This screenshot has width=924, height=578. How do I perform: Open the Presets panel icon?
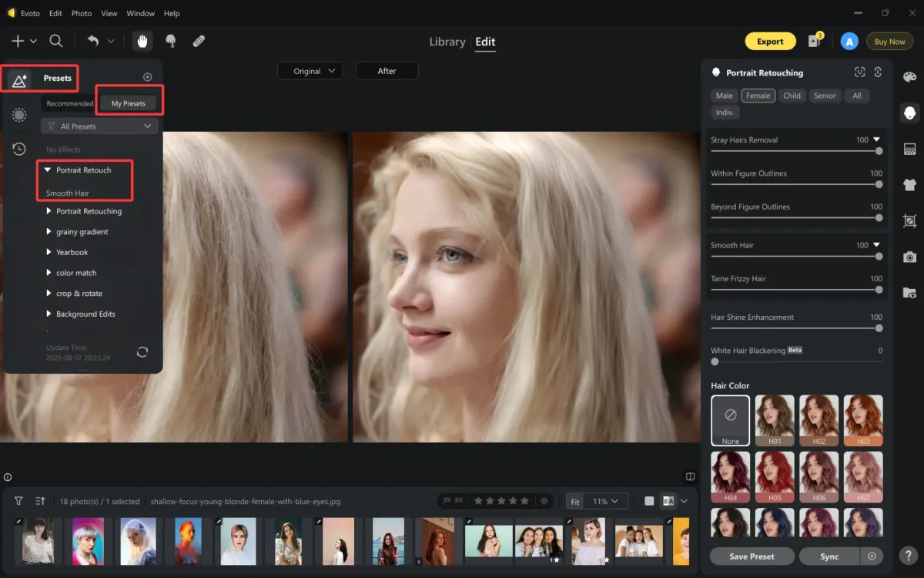pyautogui.click(x=19, y=79)
